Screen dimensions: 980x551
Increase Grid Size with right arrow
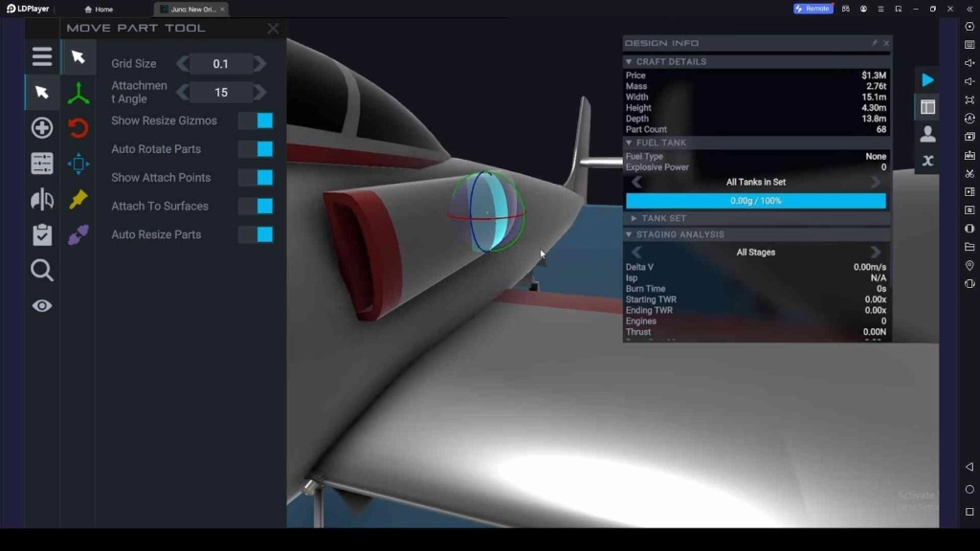point(260,64)
